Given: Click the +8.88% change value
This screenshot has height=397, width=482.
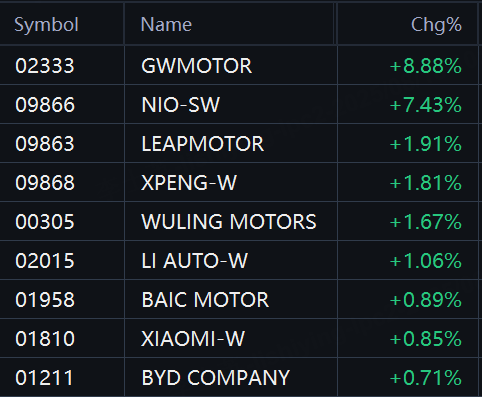Looking at the screenshot, I should coord(426,66).
